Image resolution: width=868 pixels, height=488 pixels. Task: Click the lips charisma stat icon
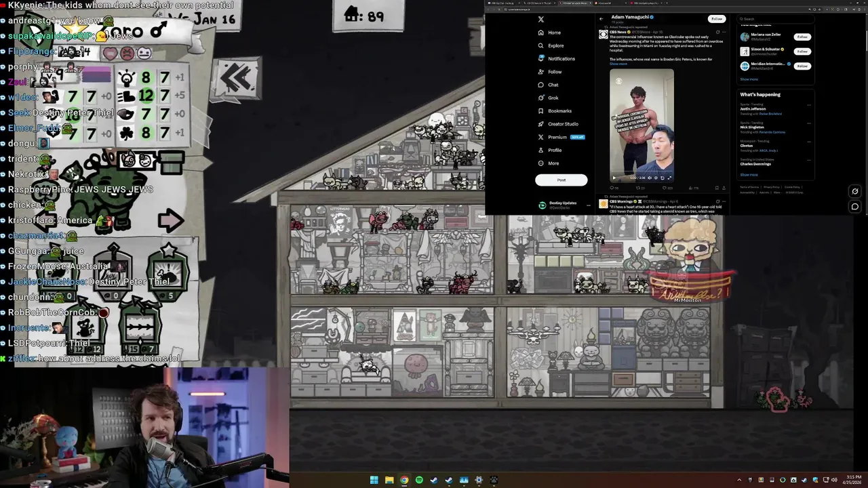(127, 115)
